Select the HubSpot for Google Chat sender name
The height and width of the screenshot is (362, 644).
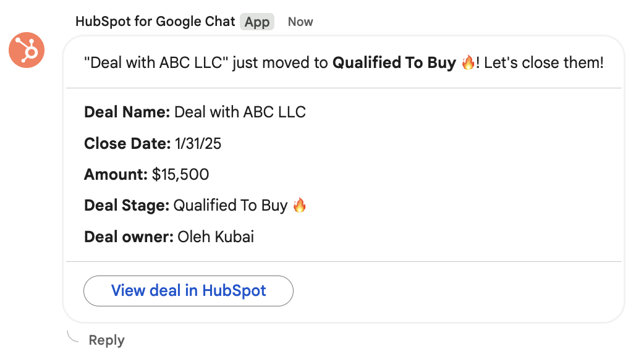155,22
